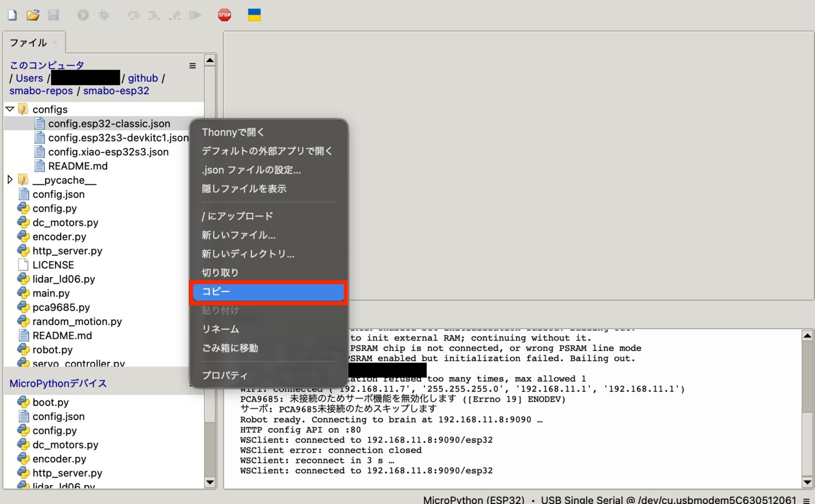Toggle 隠しファイルを表示 in the context menu
This screenshot has height=504, width=815.
tap(269, 189)
